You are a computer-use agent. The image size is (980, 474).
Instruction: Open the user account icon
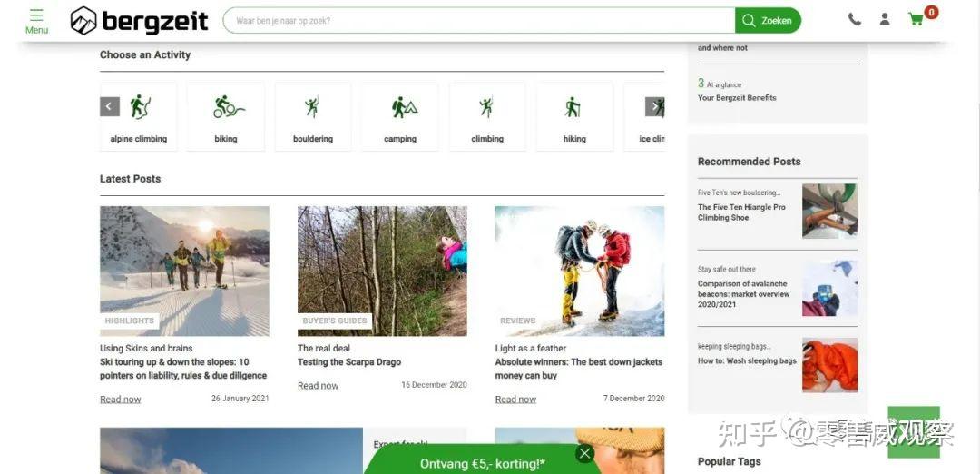pyautogui.click(x=885, y=19)
